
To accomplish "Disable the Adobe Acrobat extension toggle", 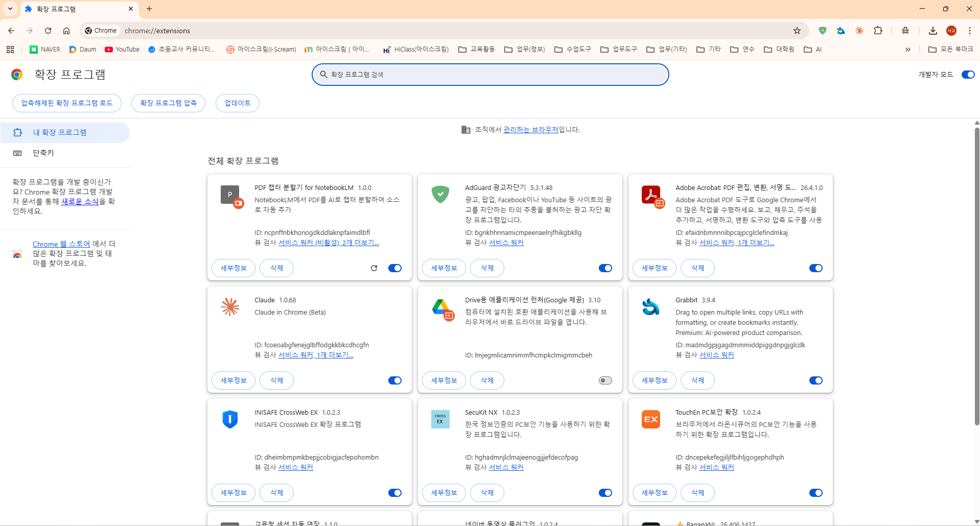I will click(816, 268).
